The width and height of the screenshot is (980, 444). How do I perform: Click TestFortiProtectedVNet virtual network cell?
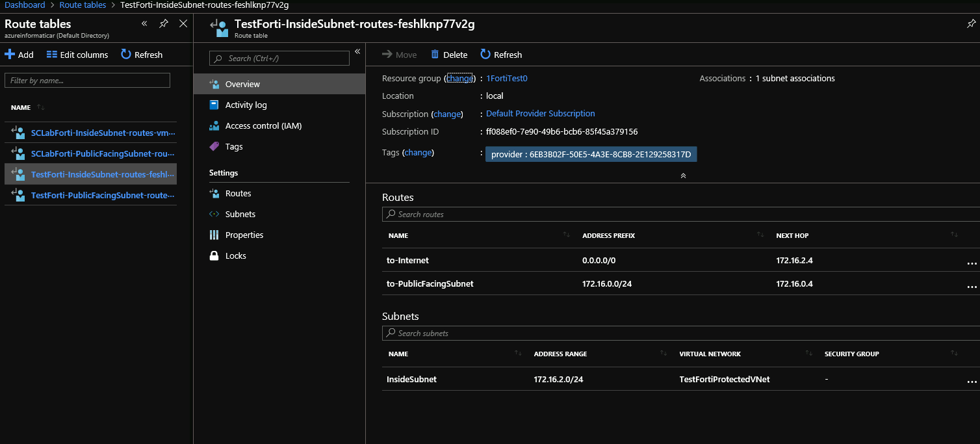(x=725, y=379)
